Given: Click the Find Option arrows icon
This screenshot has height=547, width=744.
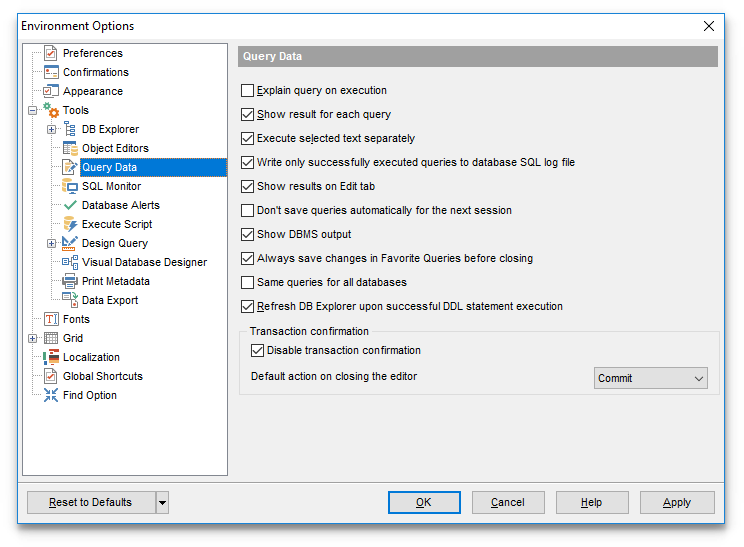Looking at the screenshot, I should (51, 395).
